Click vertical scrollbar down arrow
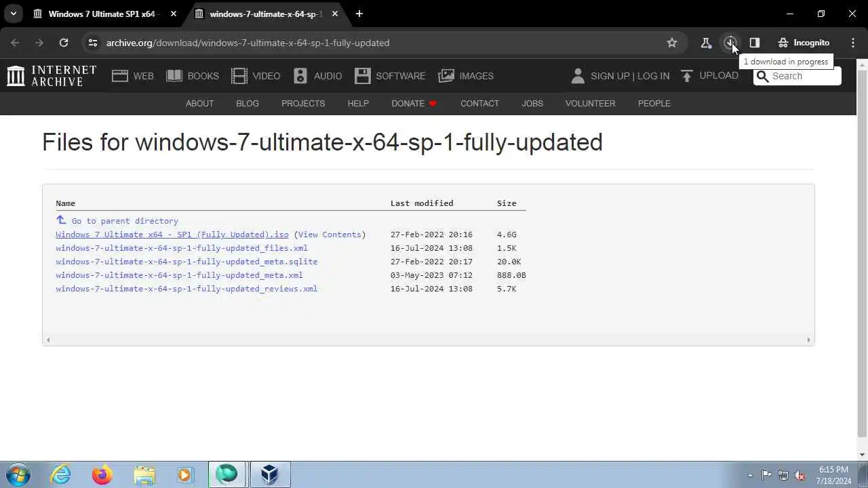The height and width of the screenshot is (488, 868). 862,455
